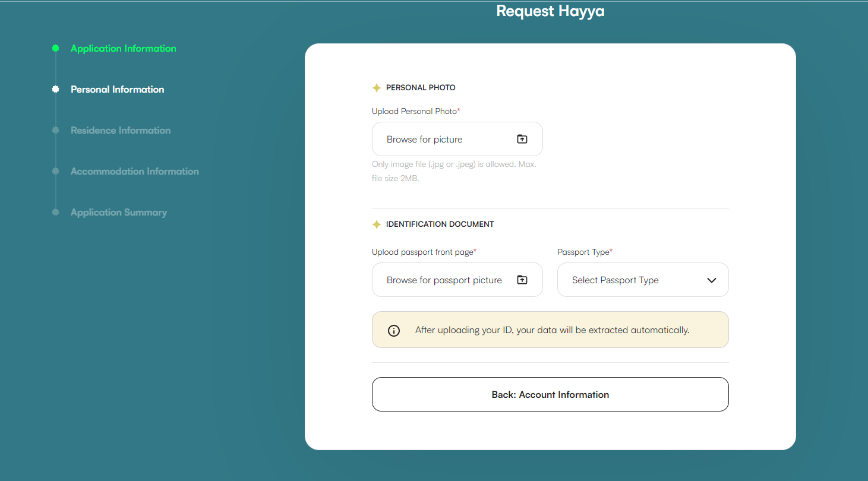Go to Application Information step

(x=124, y=49)
